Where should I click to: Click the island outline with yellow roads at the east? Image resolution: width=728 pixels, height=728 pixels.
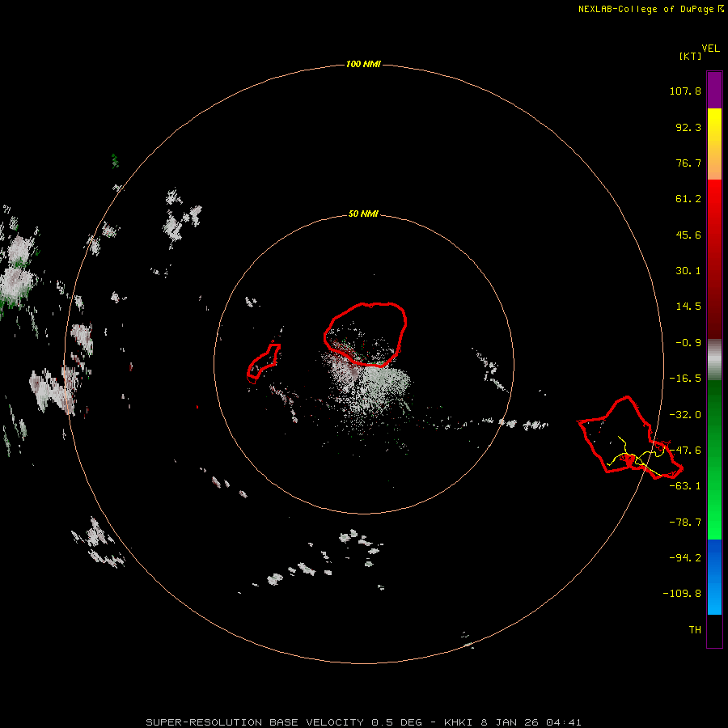pos(630,438)
